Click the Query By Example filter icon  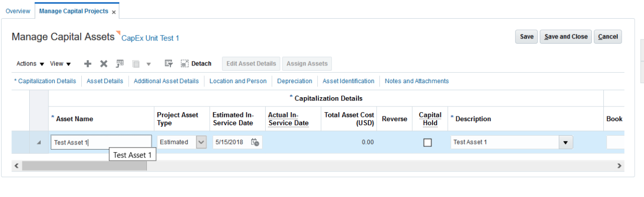tap(168, 64)
